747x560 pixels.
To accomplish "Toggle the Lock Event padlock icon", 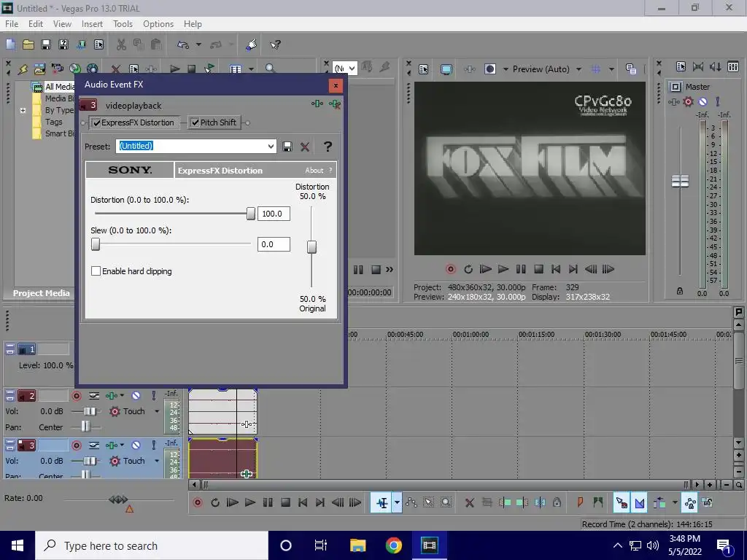I will point(557,502).
